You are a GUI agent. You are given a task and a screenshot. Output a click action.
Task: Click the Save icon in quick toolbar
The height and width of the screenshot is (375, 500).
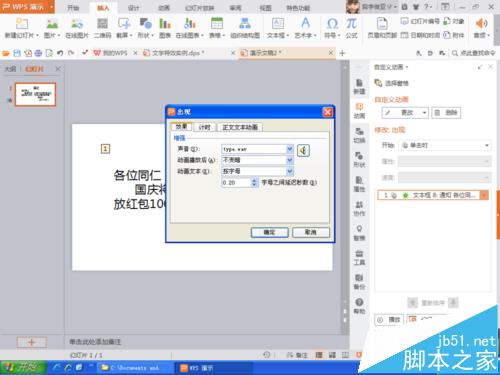tap(17, 53)
